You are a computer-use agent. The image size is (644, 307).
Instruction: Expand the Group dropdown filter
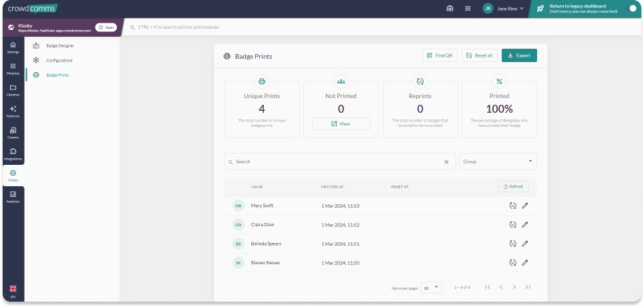click(498, 162)
